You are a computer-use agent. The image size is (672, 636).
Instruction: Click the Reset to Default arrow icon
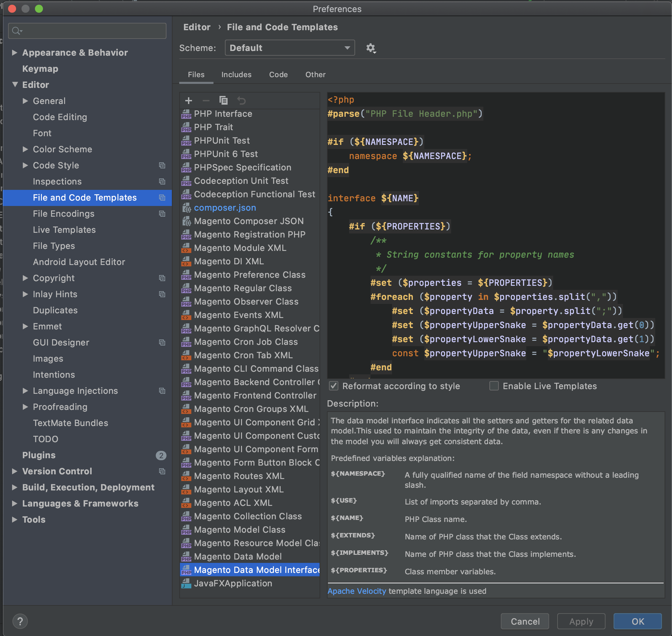241,101
